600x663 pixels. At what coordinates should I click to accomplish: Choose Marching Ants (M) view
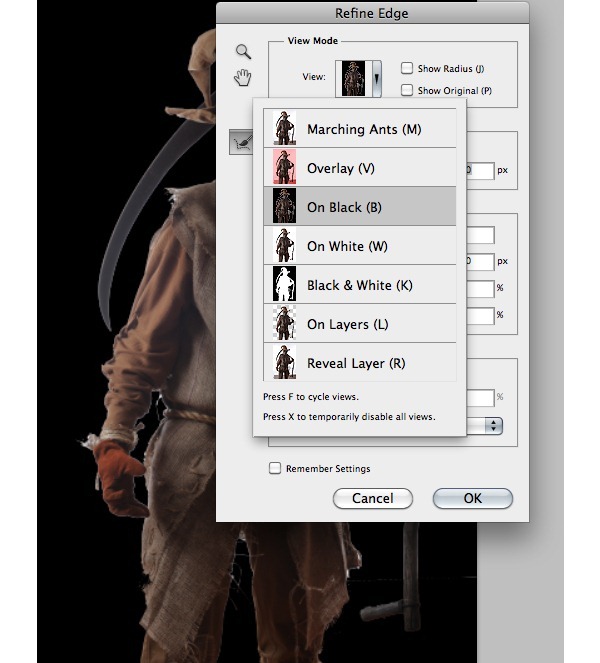[360, 128]
